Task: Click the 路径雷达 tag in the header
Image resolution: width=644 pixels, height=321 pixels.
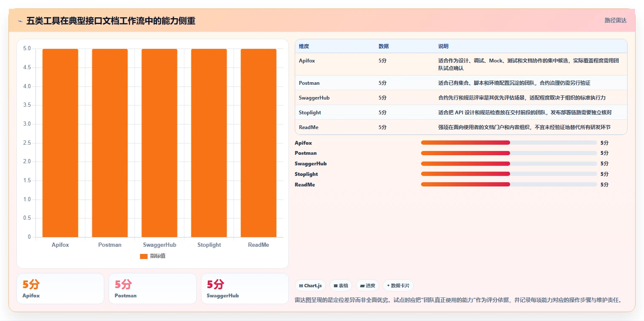Action: pyautogui.click(x=615, y=20)
